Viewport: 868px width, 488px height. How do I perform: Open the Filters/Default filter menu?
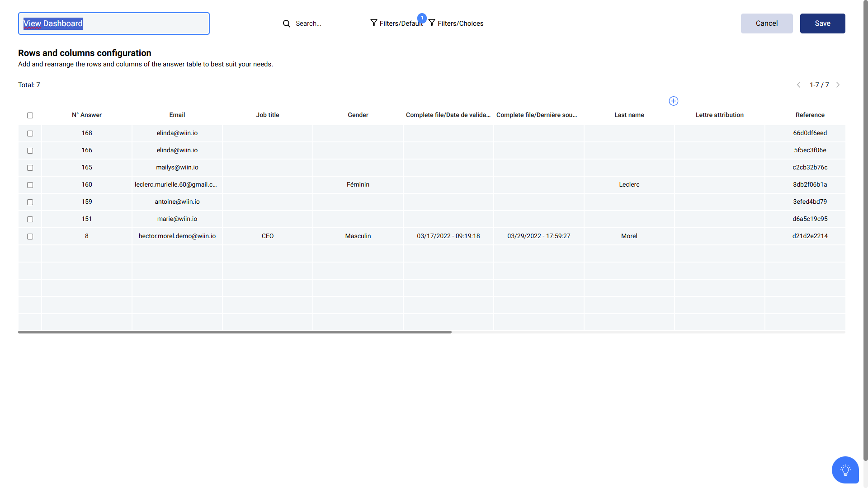point(401,23)
